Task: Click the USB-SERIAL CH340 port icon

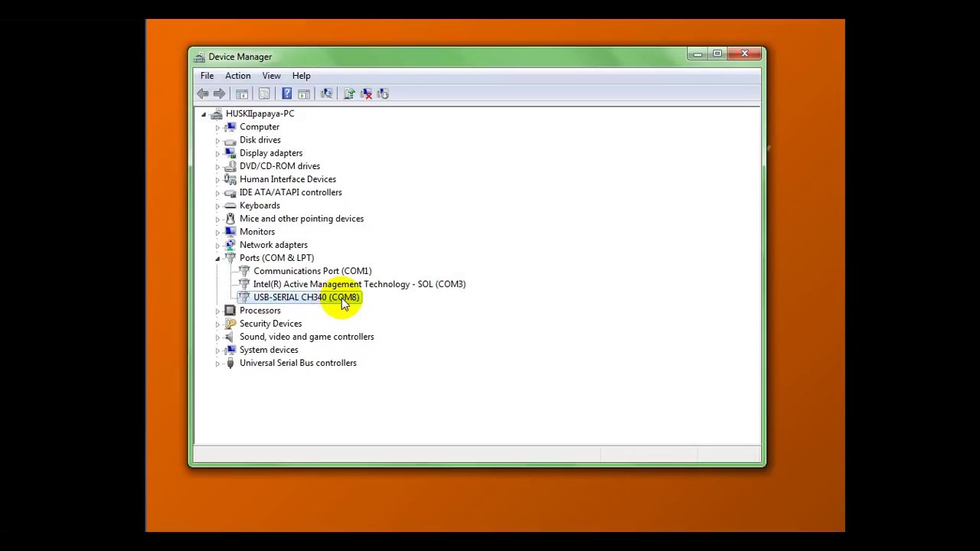Action: 244,297
